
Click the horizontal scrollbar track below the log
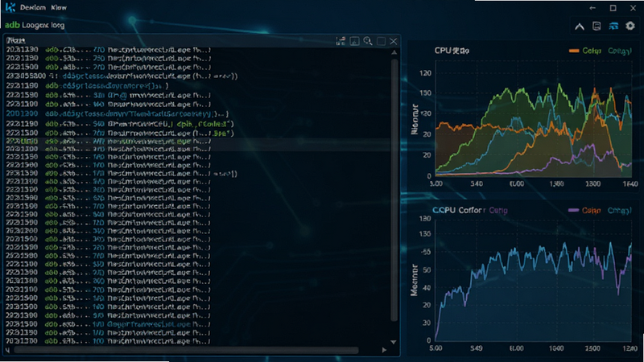pos(187,350)
